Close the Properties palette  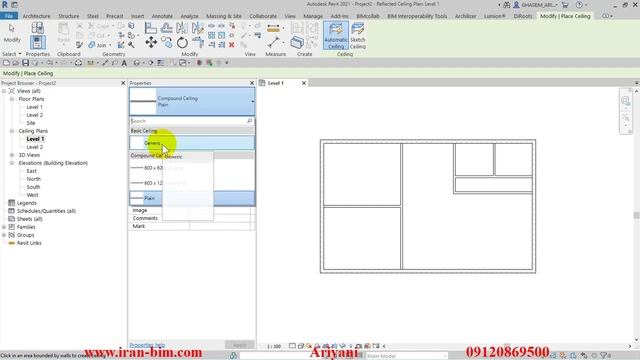tap(252, 83)
